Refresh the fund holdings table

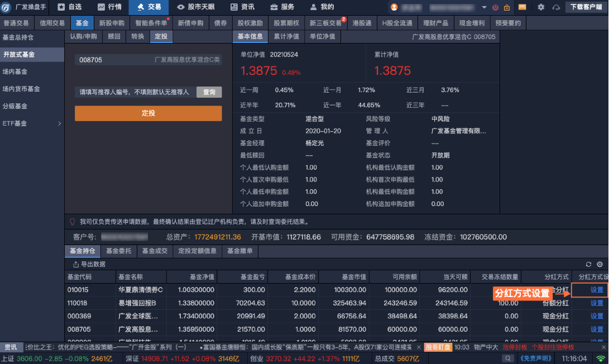(x=588, y=264)
